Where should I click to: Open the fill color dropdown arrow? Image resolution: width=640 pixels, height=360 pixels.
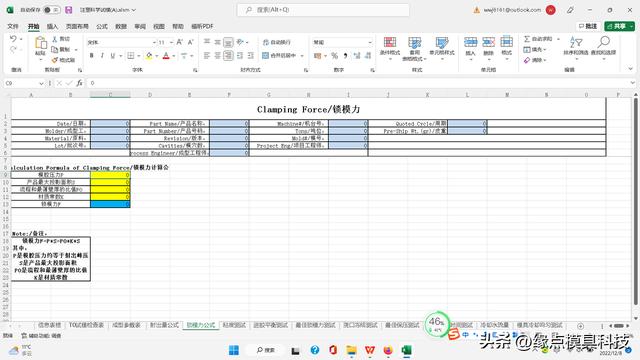(156, 56)
